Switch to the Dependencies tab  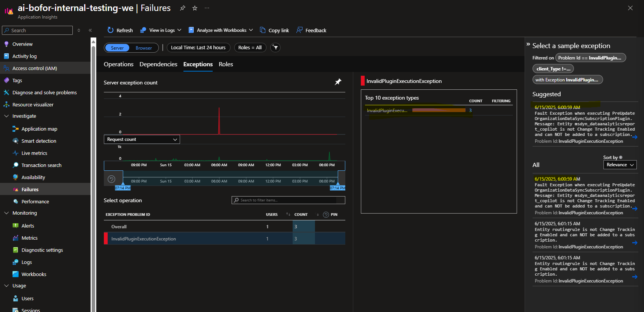[x=158, y=64]
